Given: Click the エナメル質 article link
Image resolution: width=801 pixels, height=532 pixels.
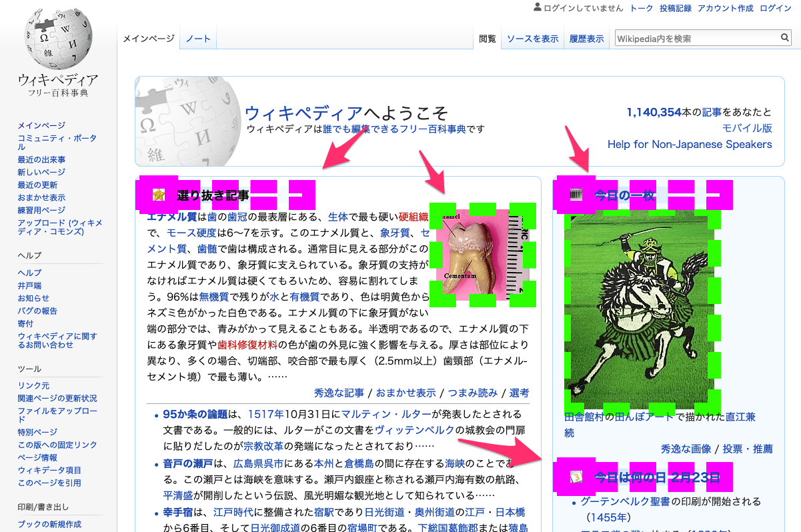Looking at the screenshot, I should 172,217.
